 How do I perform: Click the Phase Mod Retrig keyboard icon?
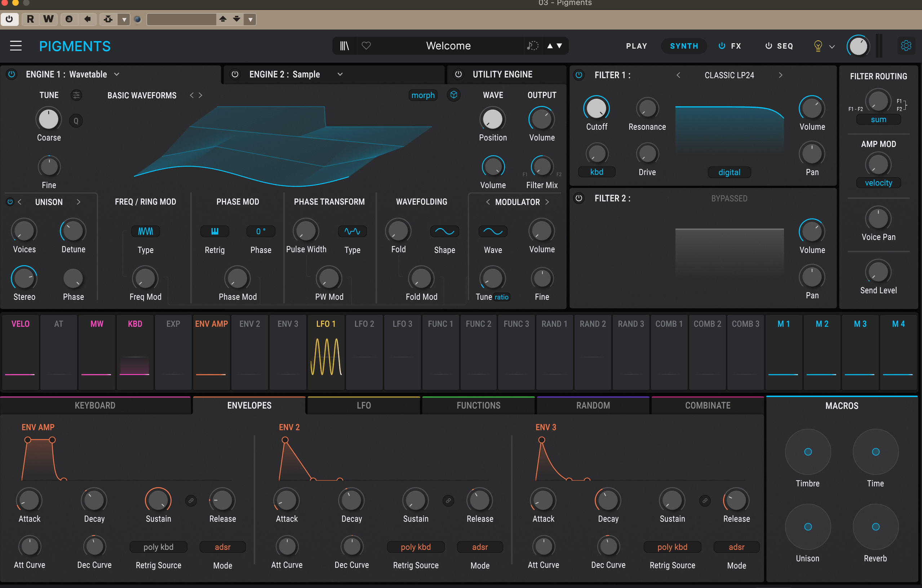coord(215,231)
